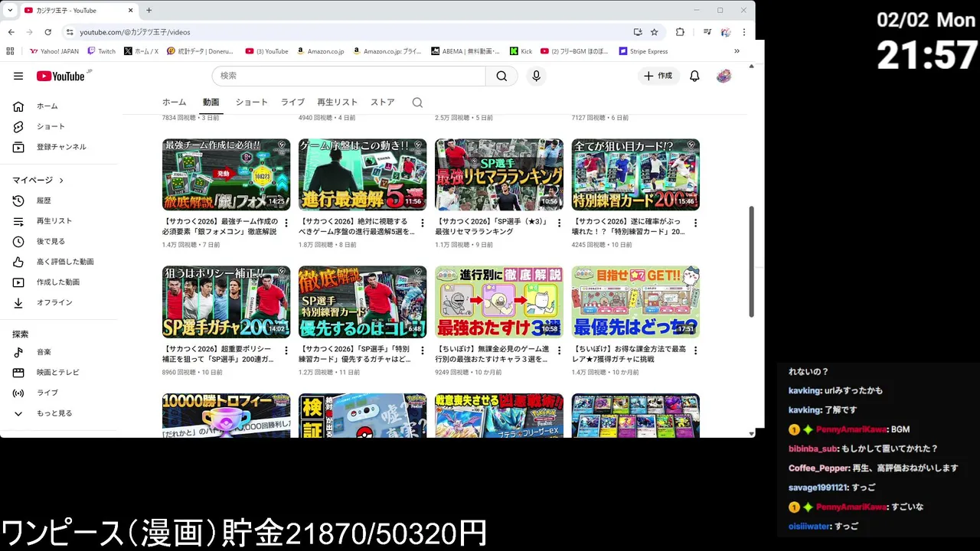This screenshot has height=551, width=980.
Task: Open SP選手ガチャ200連 video thumbnail
Action: point(226,302)
